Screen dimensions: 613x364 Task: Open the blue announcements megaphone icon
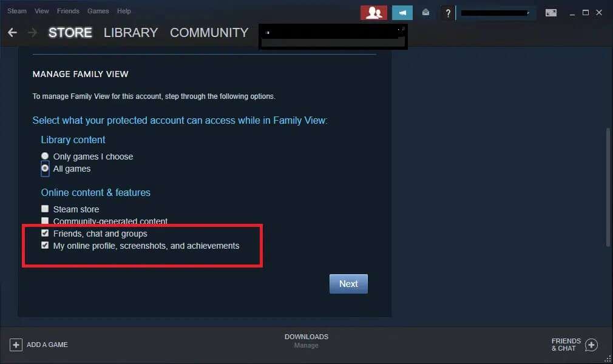coord(402,13)
